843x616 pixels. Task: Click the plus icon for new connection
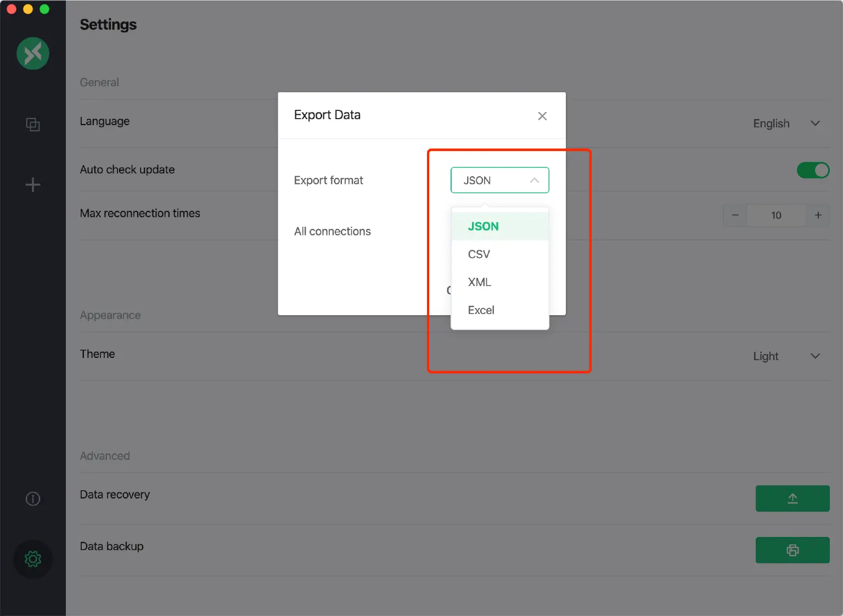click(33, 184)
